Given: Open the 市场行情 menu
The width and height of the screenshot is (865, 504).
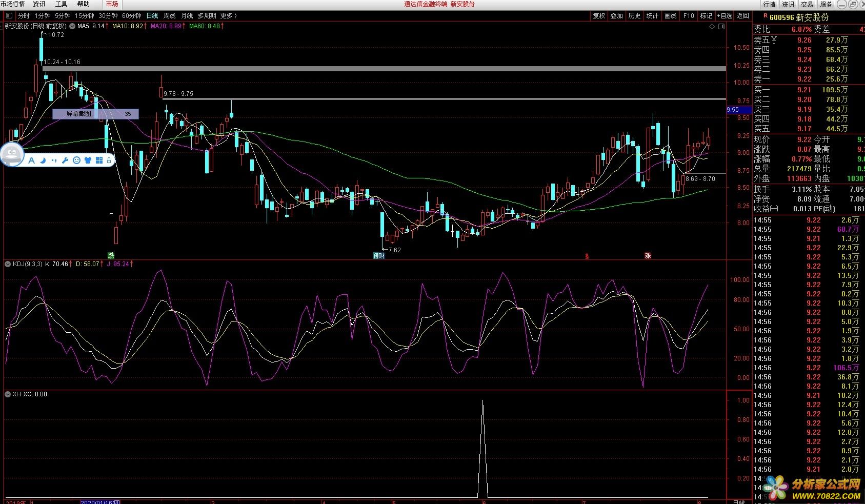Looking at the screenshot, I should point(13,4).
